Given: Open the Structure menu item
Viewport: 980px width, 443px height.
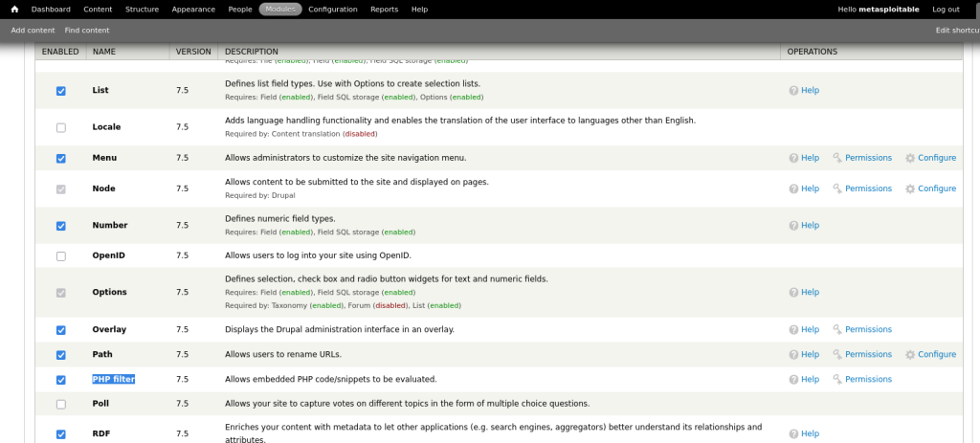Looking at the screenshot, I should 142,10.
